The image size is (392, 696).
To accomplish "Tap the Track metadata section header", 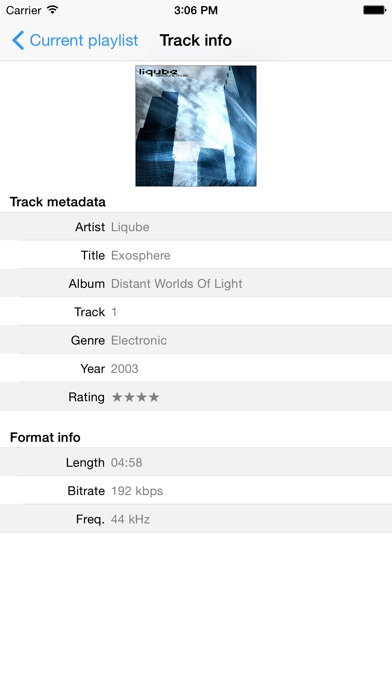I will coord(58,202).
